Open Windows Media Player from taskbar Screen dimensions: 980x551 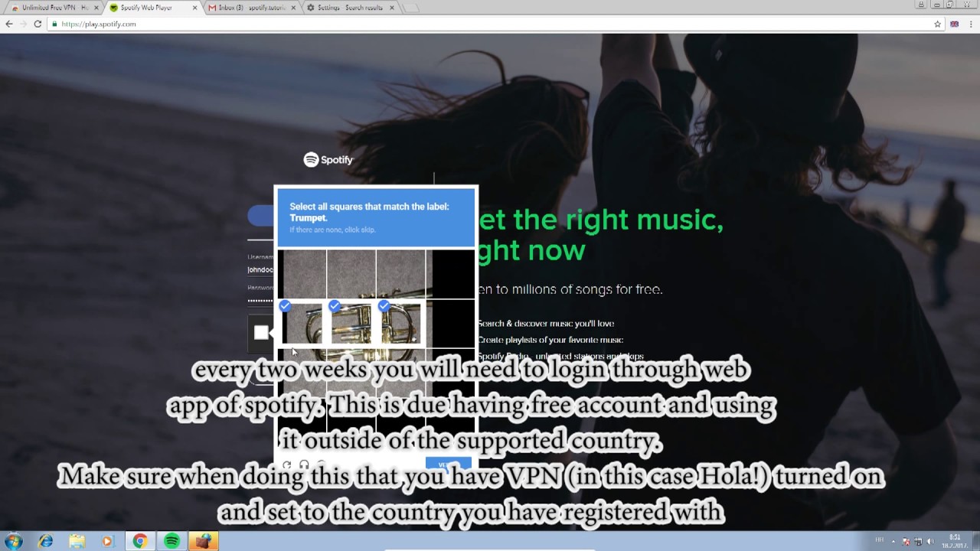[x=108, y=541]
